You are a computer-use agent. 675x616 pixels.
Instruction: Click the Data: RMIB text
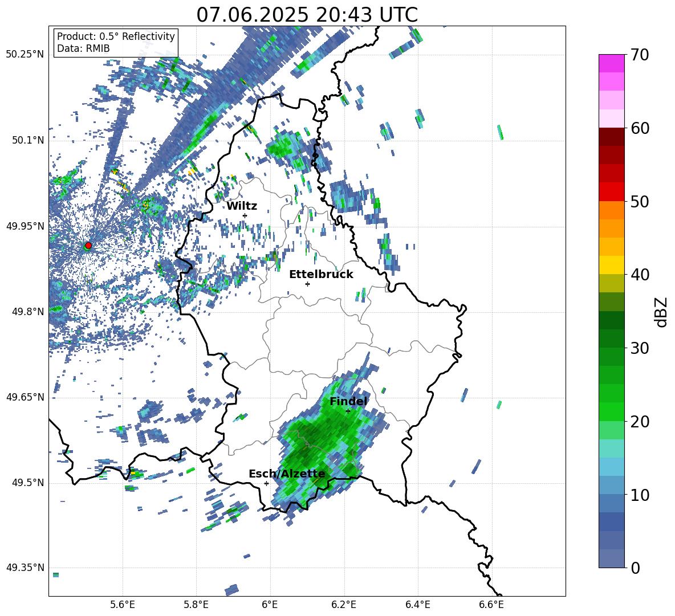(x=83, y=48)
